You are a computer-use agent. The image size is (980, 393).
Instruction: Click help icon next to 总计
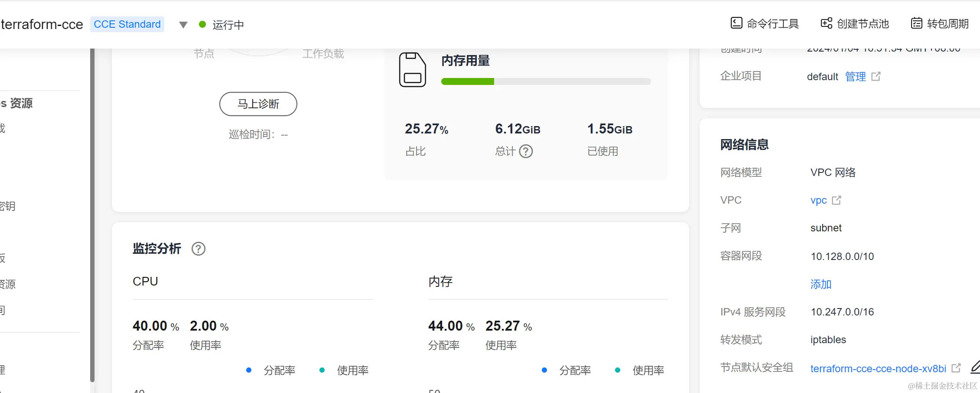click(526, 151)
